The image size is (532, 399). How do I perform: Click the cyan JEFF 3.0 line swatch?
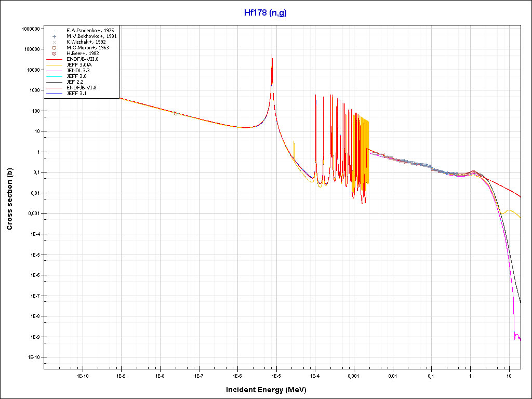pos(54,76)
